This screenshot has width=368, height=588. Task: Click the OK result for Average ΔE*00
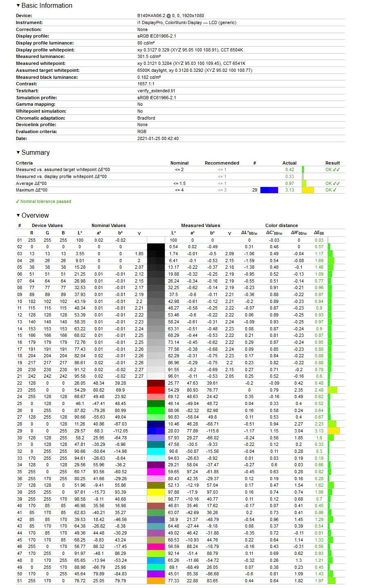332,183
